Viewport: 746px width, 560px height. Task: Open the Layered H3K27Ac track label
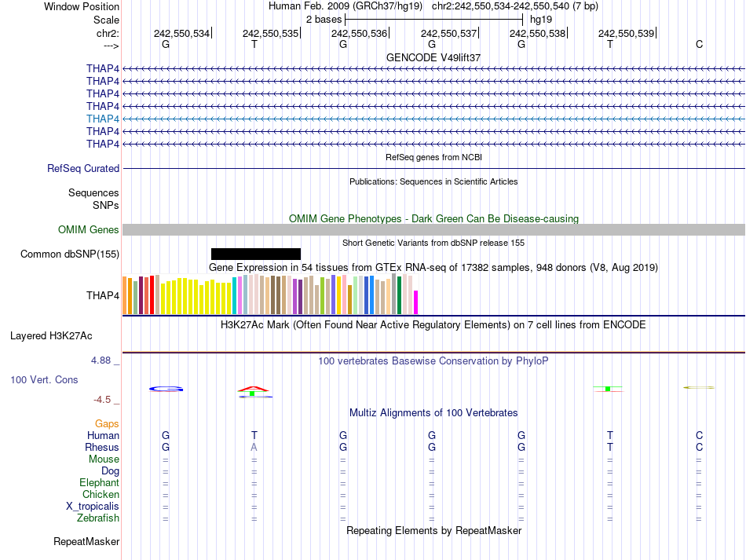point(51,336)
